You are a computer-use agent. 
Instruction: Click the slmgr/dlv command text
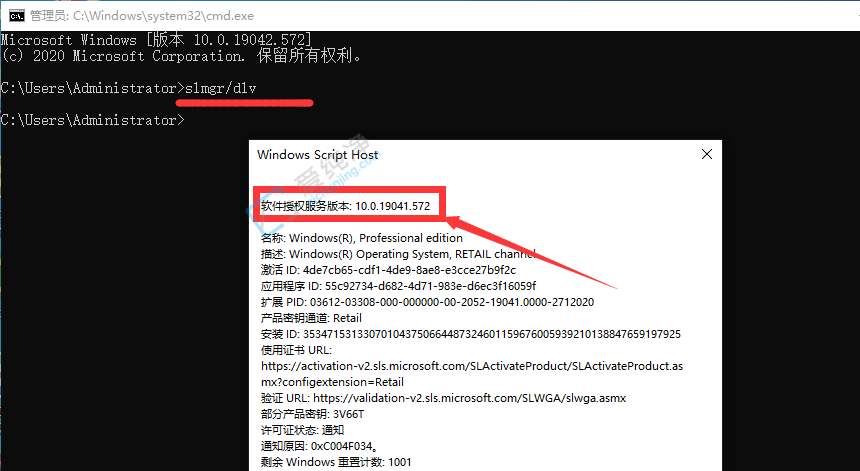coord(220,88)
